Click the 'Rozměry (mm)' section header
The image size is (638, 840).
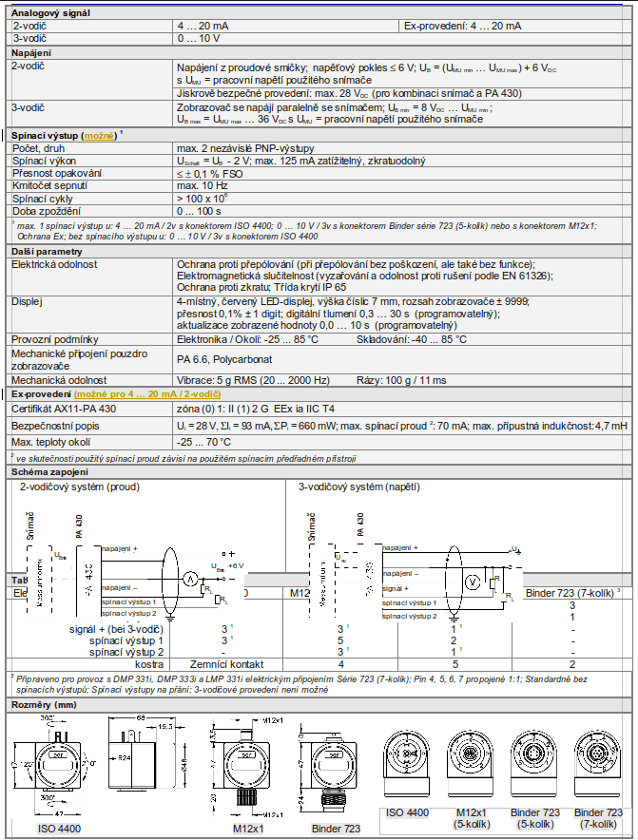point(44,705)
